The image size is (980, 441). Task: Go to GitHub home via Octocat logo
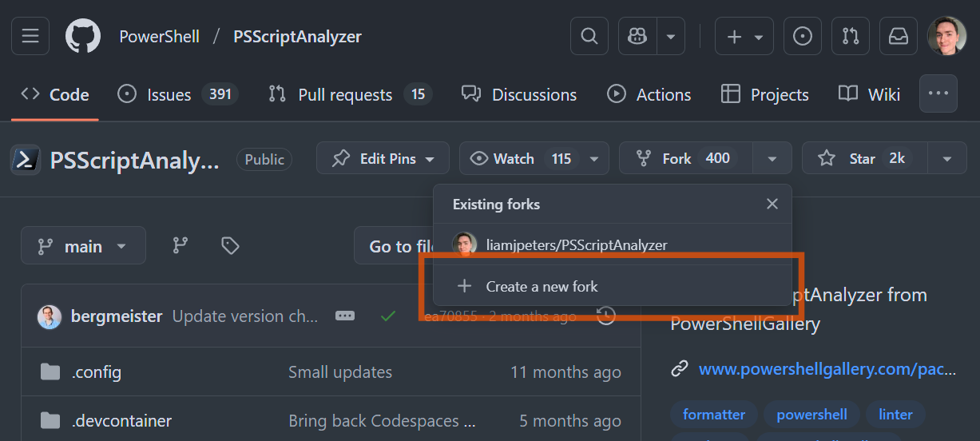click(x=83, y=37)
